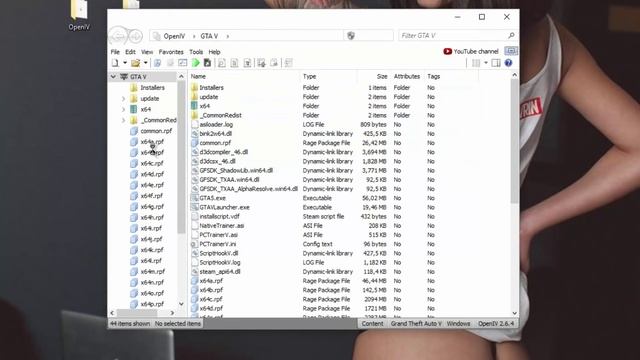
Task: Select ScriptHookV.dll in file list
Action: point(219,253)
